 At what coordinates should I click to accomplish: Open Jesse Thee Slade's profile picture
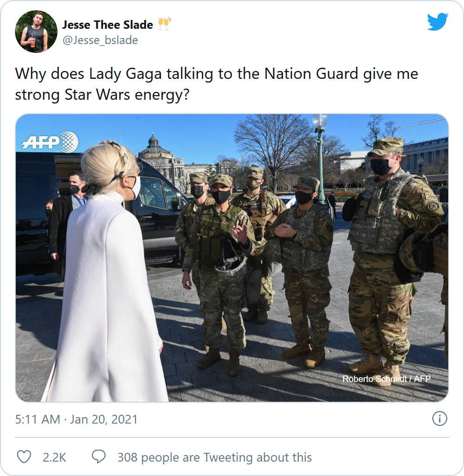pyautogui.click(x=36, y=32)
